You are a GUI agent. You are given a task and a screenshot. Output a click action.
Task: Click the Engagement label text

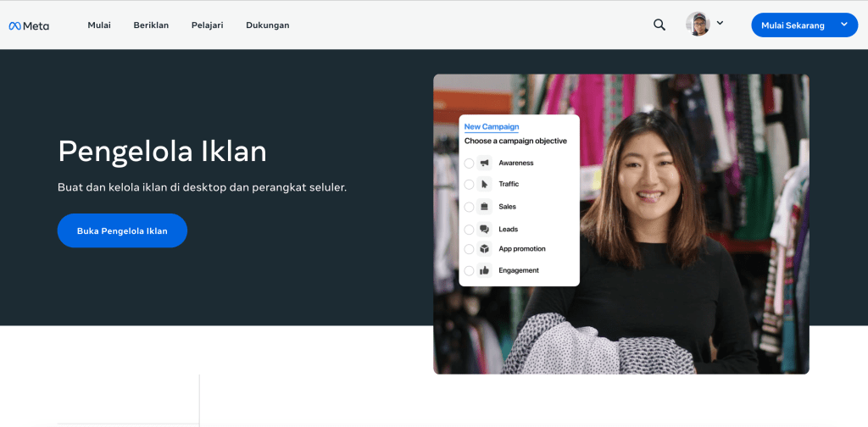(519, 270)
